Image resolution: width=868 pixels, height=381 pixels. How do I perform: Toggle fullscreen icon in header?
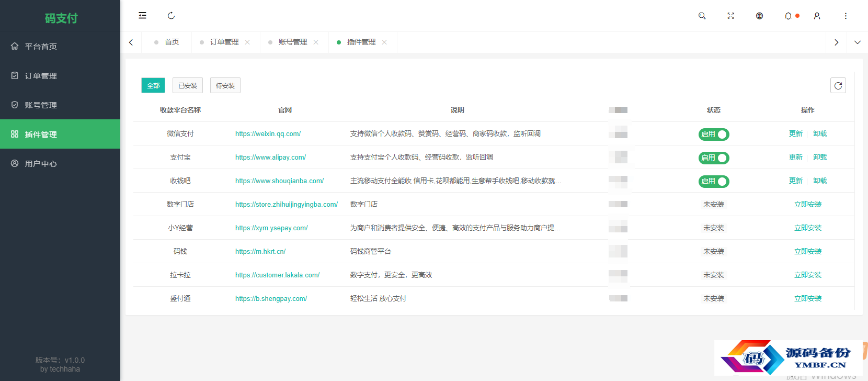coord(731,16)
